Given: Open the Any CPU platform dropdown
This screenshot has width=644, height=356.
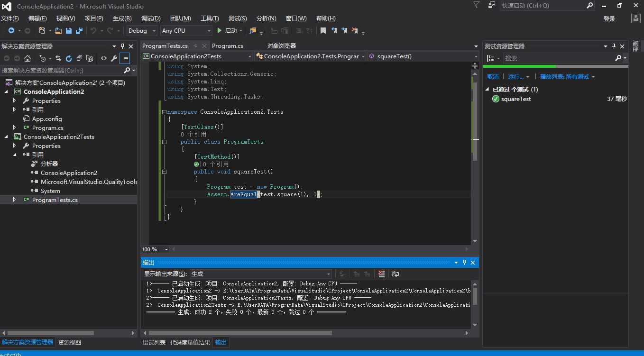Looking at the screenshot, I should pyautogui.click(x=186, y=31).
